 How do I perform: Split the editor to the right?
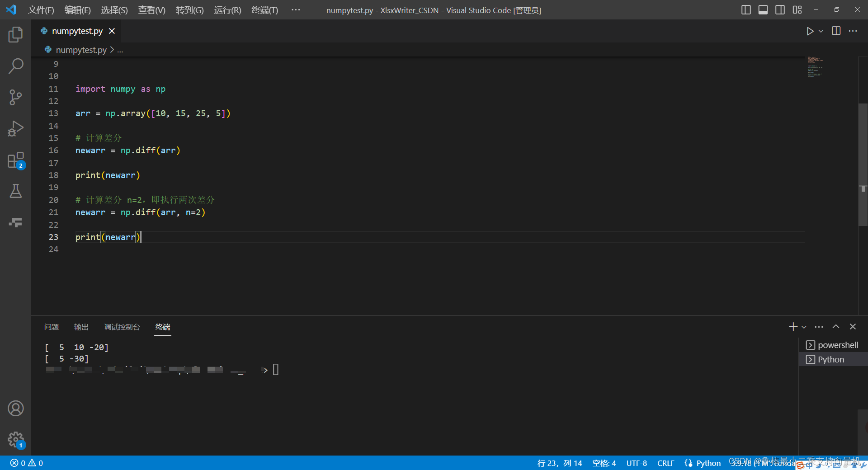coord(836,31)
